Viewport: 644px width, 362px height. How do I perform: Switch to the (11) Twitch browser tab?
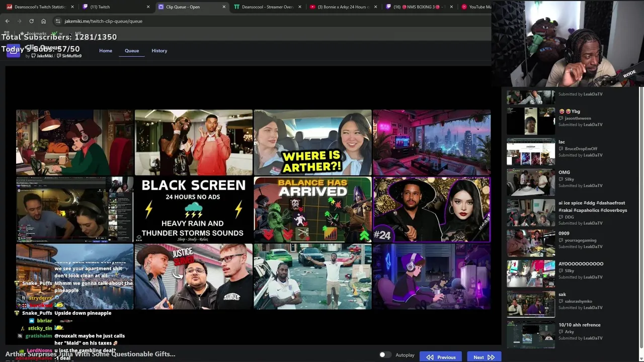coord(116,7)
